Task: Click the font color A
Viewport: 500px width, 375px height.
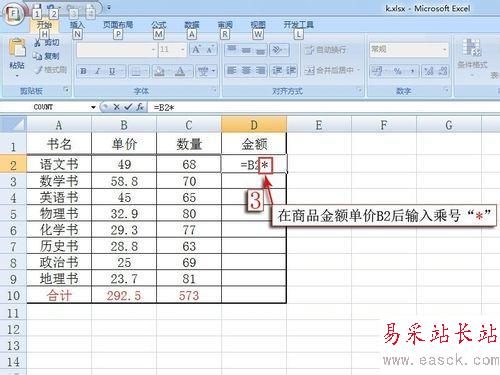Action: tap(180, 71)
